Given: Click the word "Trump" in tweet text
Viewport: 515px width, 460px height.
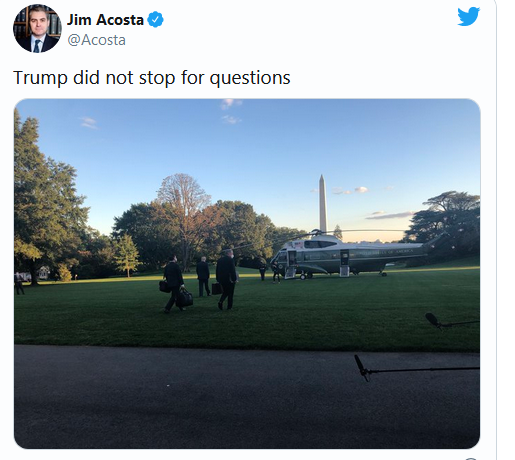Looking at the screenshot, I should point(40,78).
